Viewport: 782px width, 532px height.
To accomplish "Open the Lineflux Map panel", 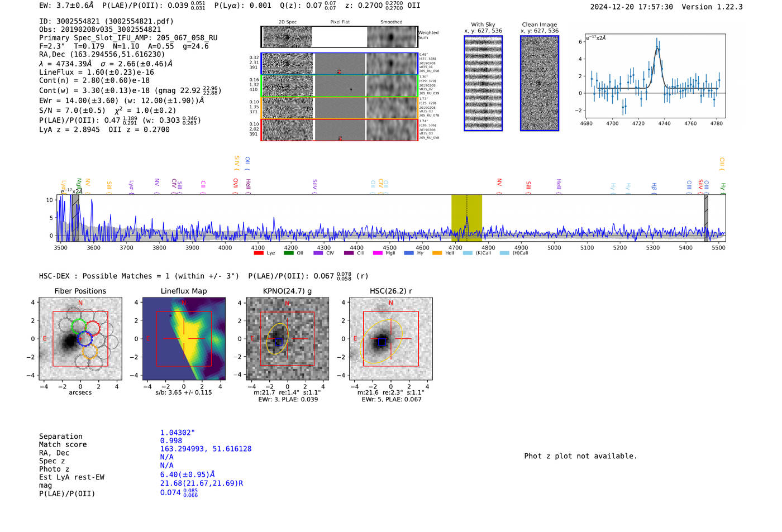I will pyautogui.click(x=184, y=339).
